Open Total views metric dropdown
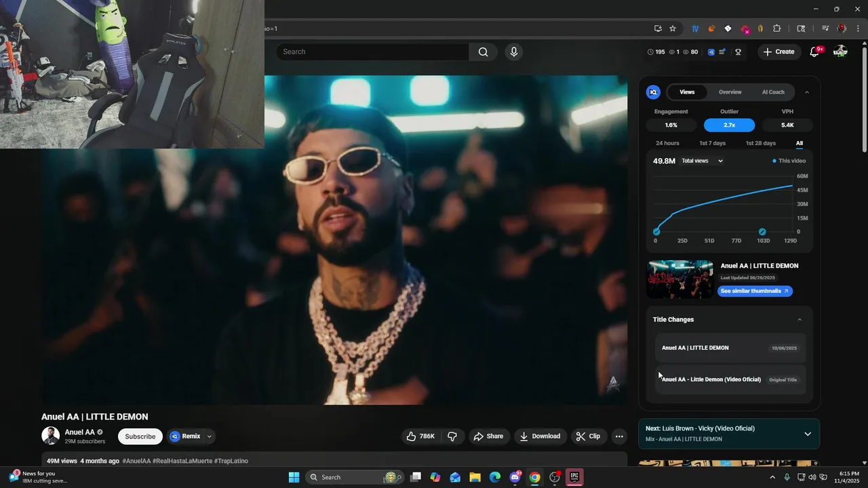Viewport: 868px width, 488px height. tap(703, 161)
